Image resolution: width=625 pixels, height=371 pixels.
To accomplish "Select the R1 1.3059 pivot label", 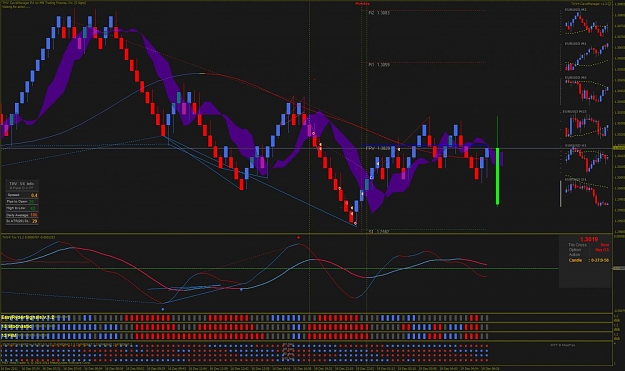I will click(x=379, y=64).
